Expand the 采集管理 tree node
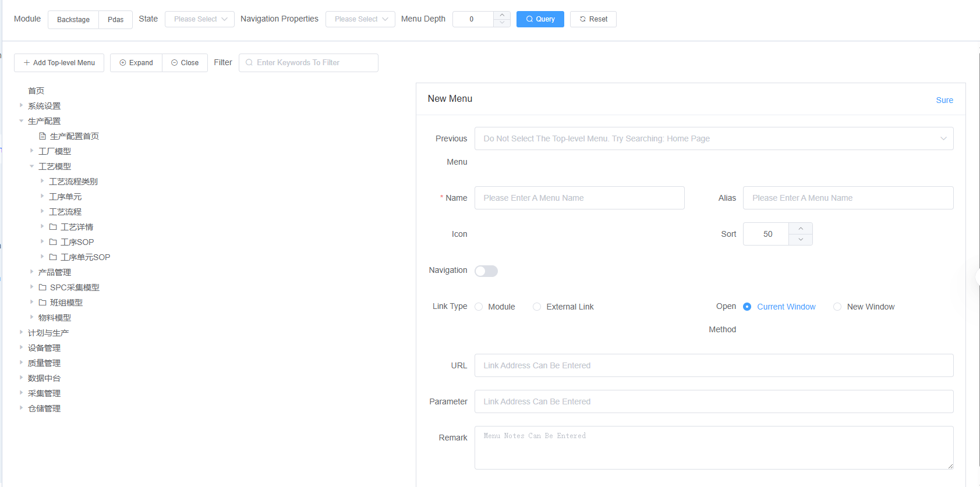The height and width of the screenshot is (487, 980). click(22, 393)
